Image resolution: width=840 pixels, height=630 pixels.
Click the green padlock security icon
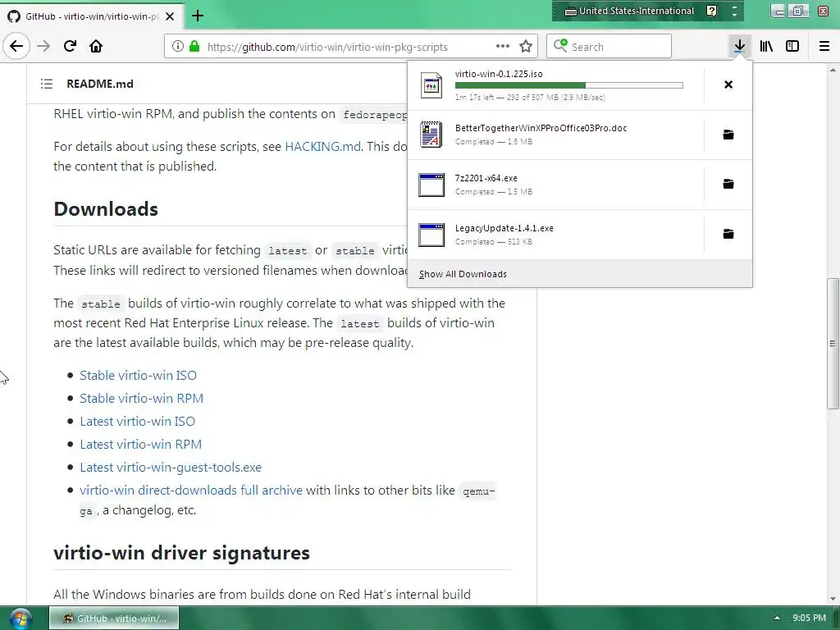pyautogui.click(x=195, y=47)
